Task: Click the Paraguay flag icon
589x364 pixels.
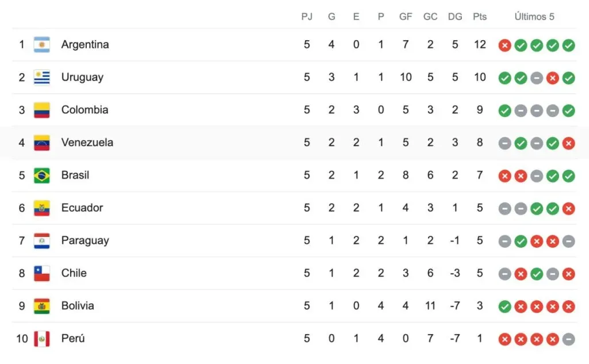Action: click(42, 241)
